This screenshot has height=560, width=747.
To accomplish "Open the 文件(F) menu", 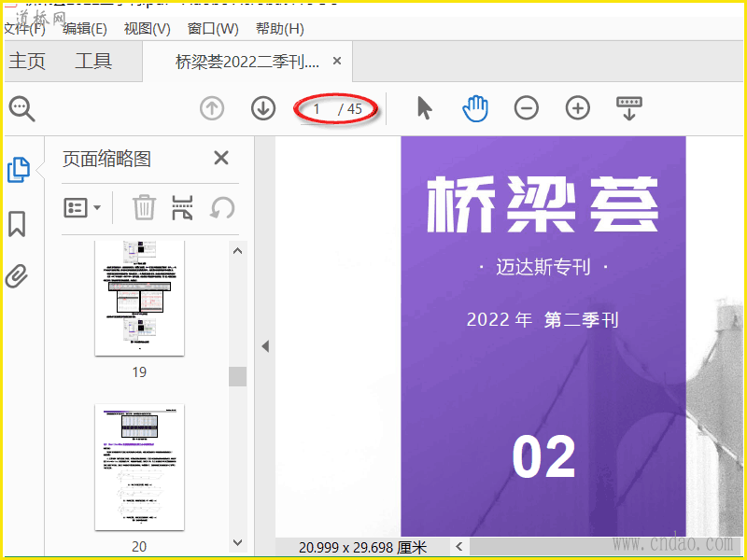I will pos(24,29).
